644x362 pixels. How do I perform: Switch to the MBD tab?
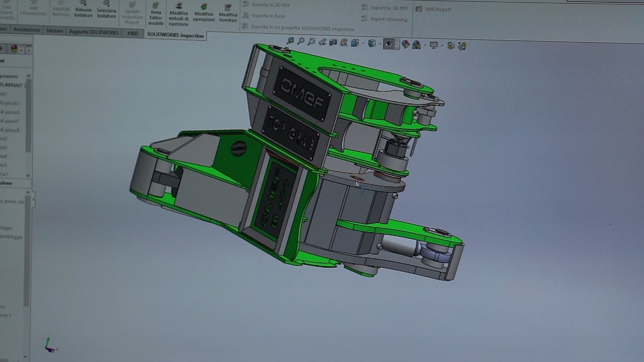pyautogui.click(x=133, y=33)
